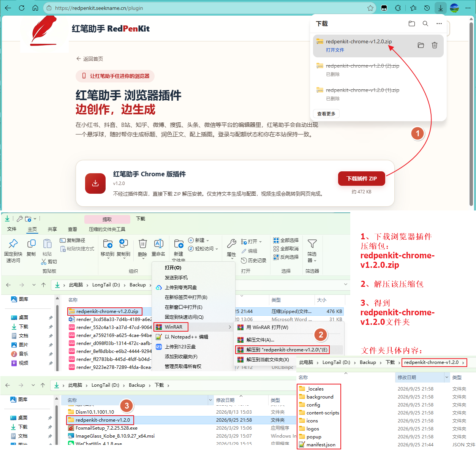Click the browser refresh icon
476x457 pixels.
click(x=22, y=8)
